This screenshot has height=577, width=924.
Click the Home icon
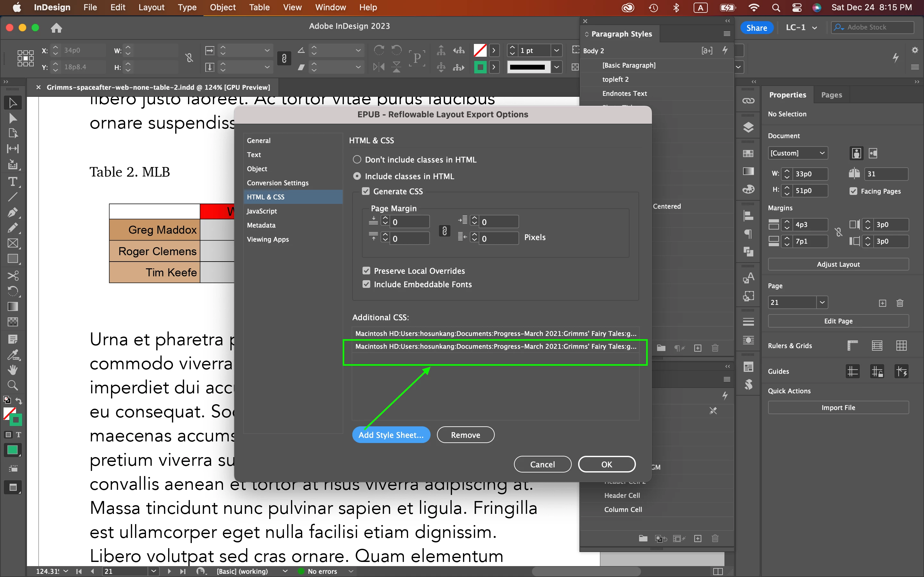point(56,28)
